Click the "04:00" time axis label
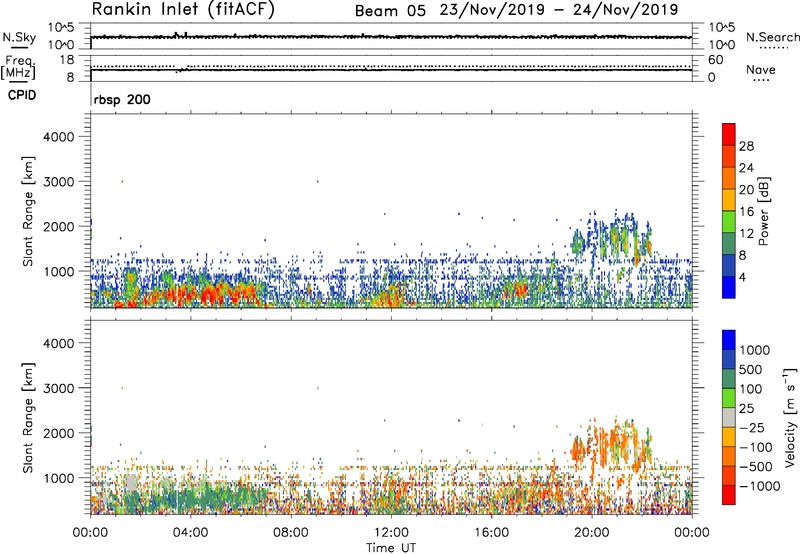The width and height of the screenshot is (800, 554). point(190,533)
